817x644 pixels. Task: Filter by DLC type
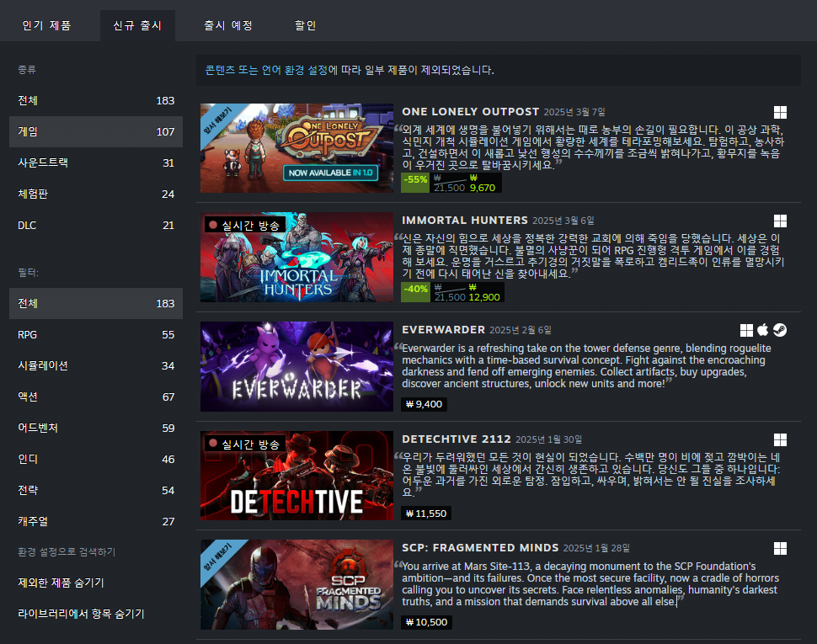point(96,226)
